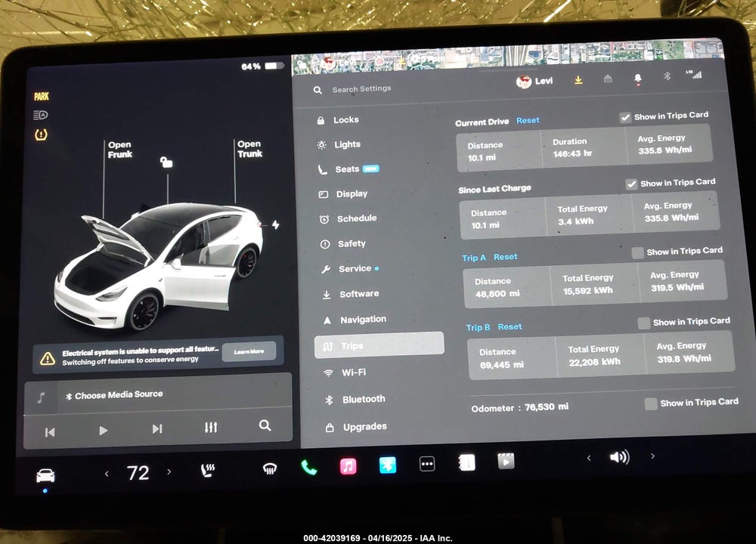Play the media
Screen dimensions: 756x544
[103, 430]
